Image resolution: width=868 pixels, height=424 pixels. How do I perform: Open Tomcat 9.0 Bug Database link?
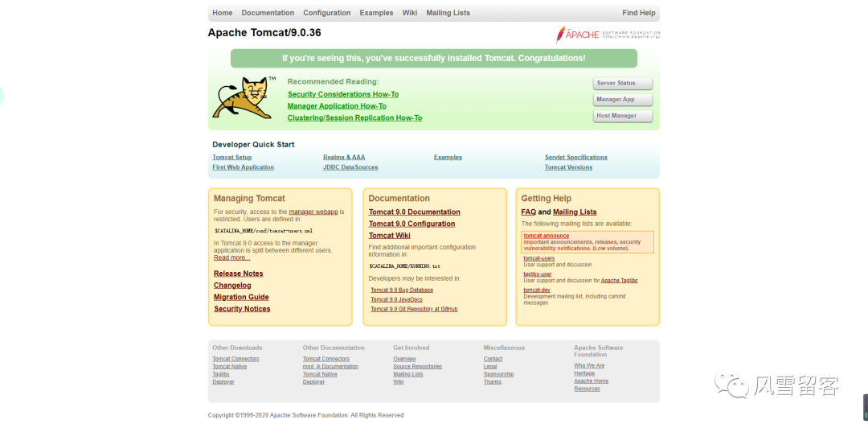402,290
